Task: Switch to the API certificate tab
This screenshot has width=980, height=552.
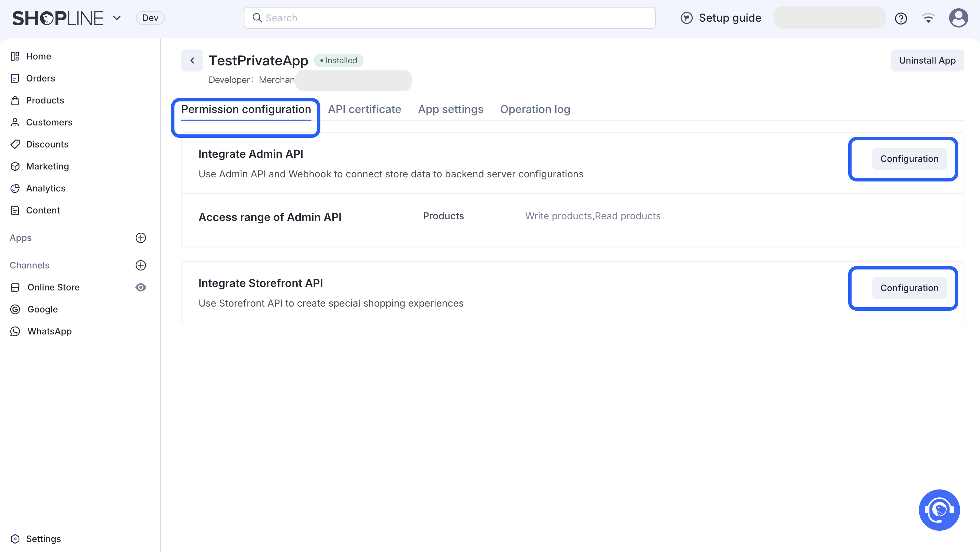Action: tap(364, 110)
